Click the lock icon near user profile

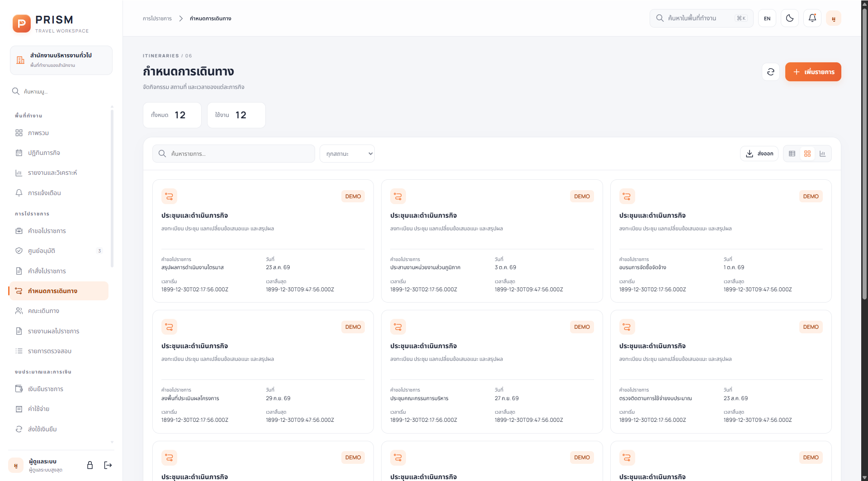(90, 465)
